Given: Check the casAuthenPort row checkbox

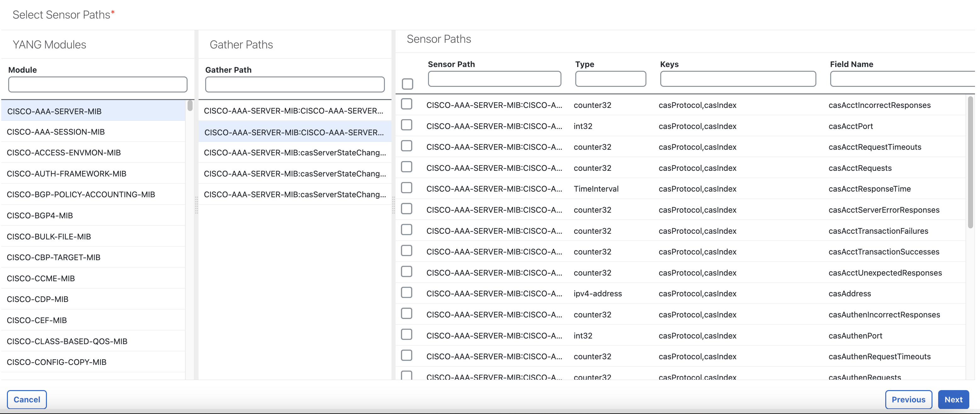Looking at the screenshot, I should point(407,334).
